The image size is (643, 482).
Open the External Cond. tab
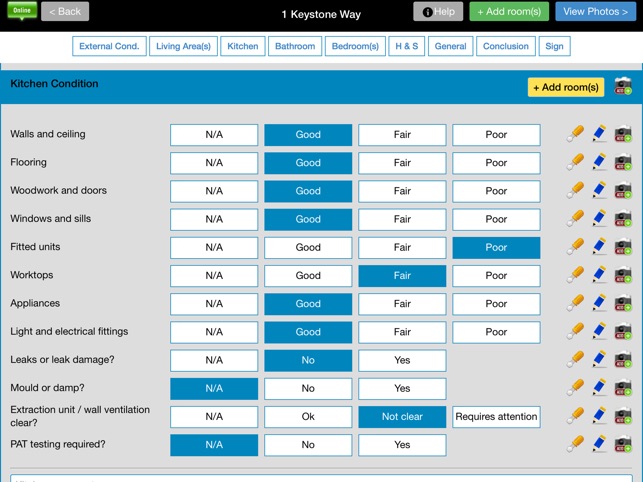[109, 46]
